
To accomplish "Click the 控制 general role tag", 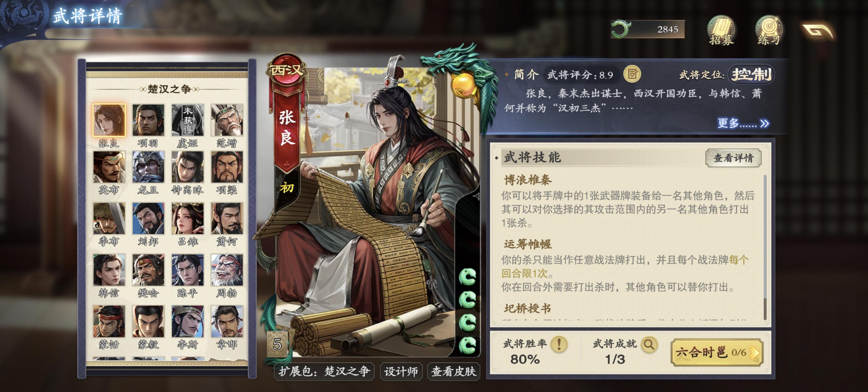I will click(x=751, y=74).
